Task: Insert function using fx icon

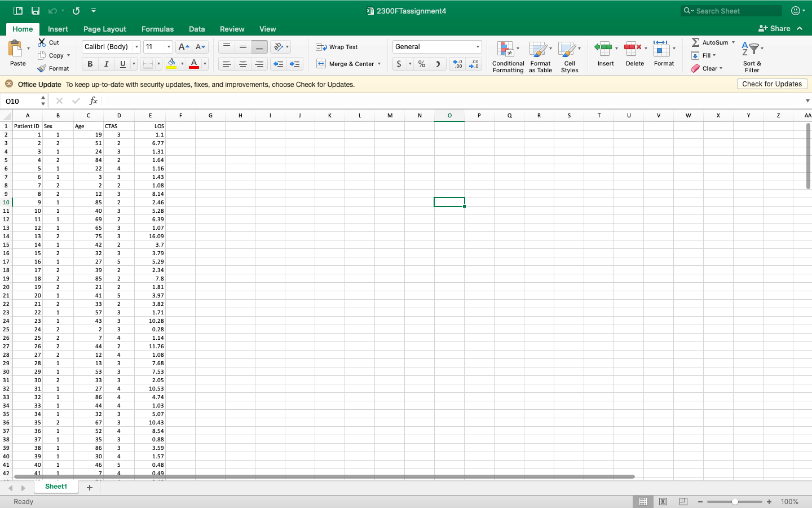Action: 94,101
